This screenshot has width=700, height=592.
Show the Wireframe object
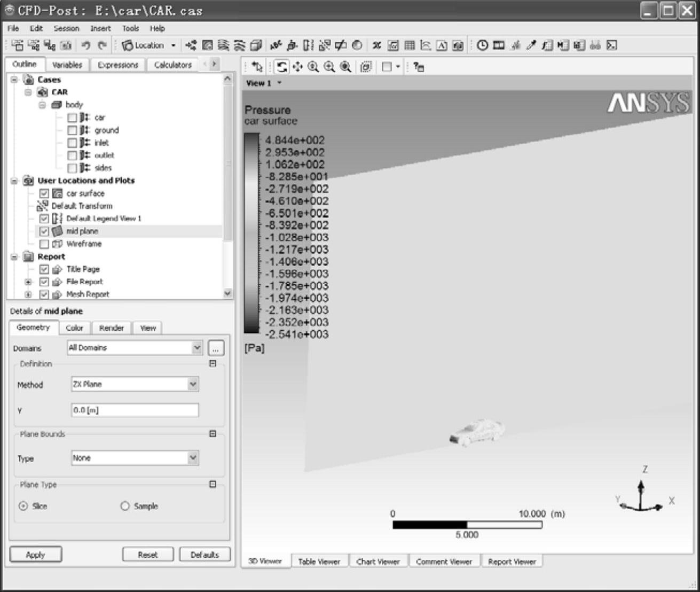click(x=44, y=244)
